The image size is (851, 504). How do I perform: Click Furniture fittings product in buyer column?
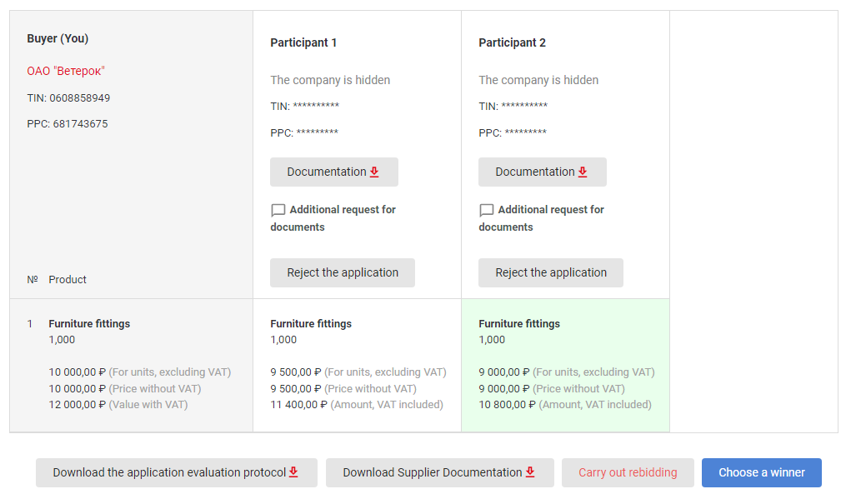[x=89, y=324]
